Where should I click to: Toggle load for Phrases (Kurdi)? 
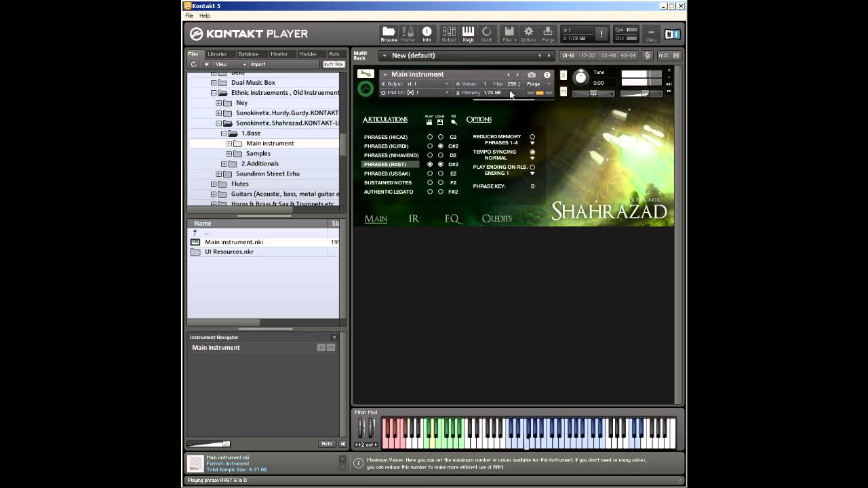click(441, 146)
